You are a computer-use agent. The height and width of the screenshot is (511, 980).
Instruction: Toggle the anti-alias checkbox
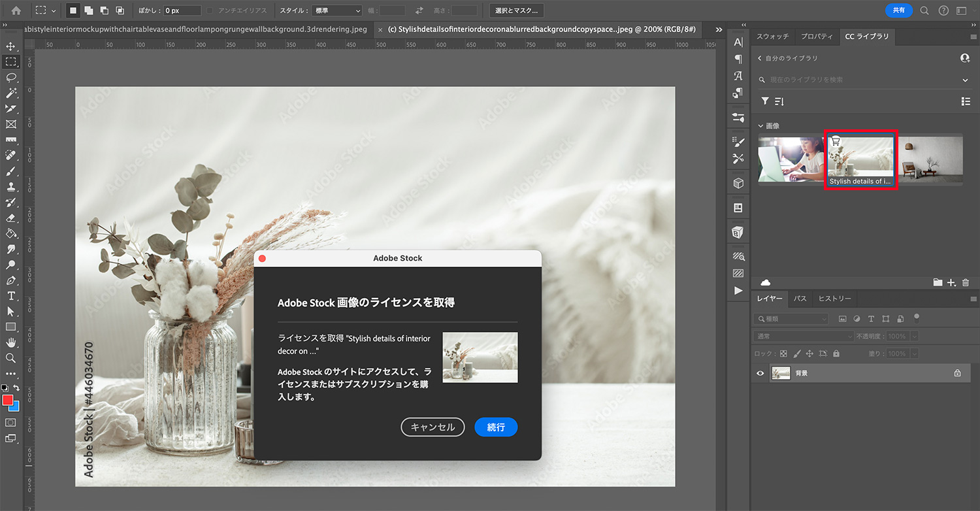(210, 10)
